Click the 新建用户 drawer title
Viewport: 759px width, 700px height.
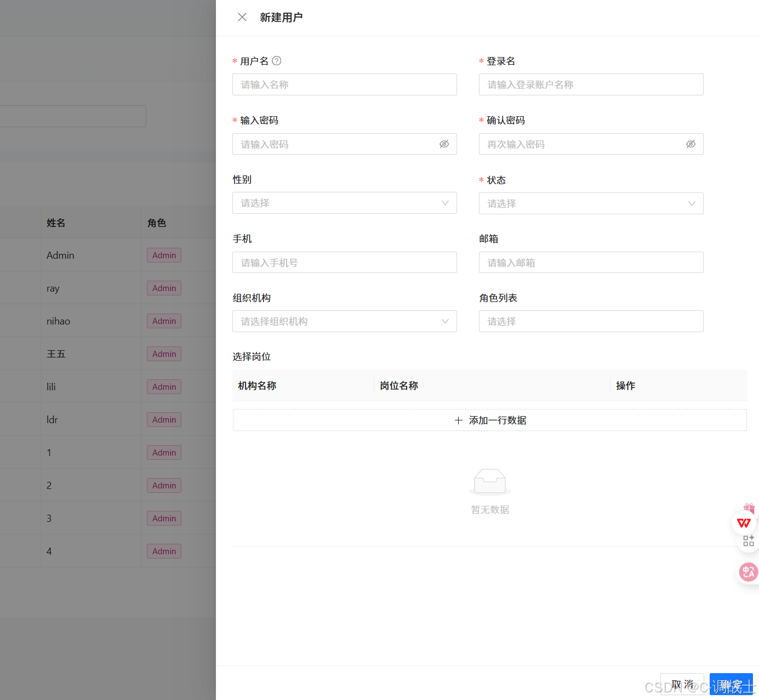click(x=281, y=17)
